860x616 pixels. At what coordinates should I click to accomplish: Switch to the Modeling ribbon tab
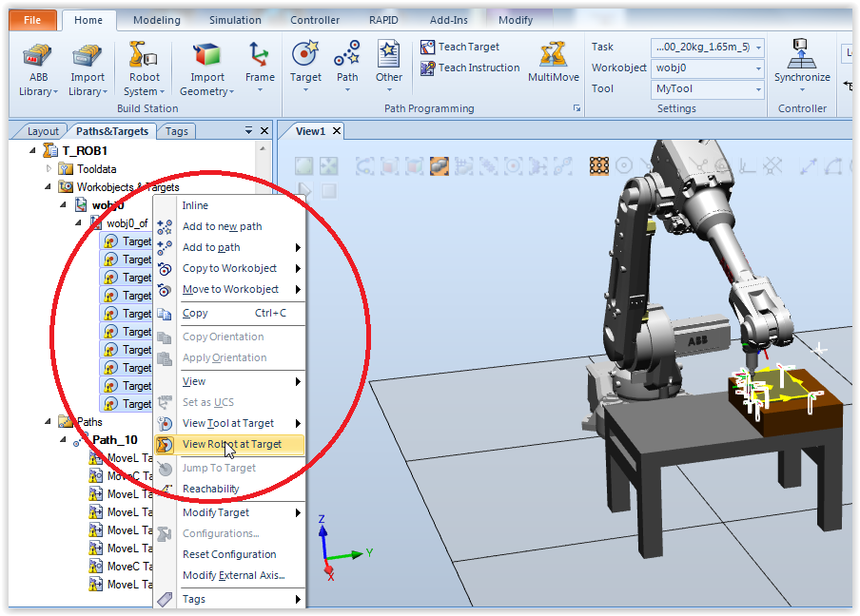coord(157,20)
